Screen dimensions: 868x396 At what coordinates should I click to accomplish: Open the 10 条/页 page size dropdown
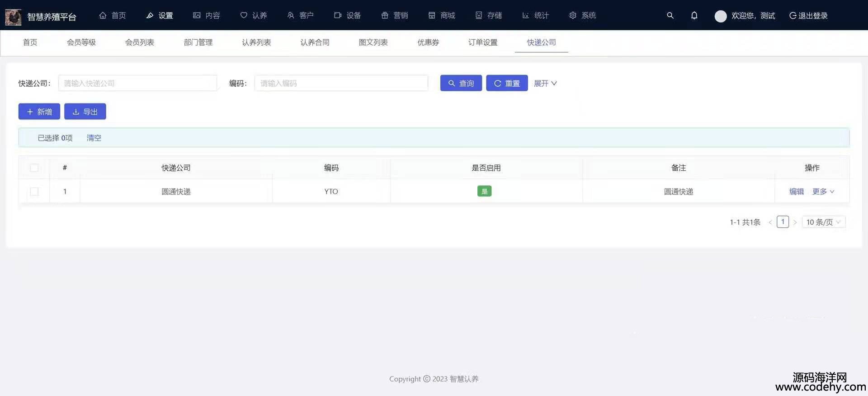pos(823,222)
